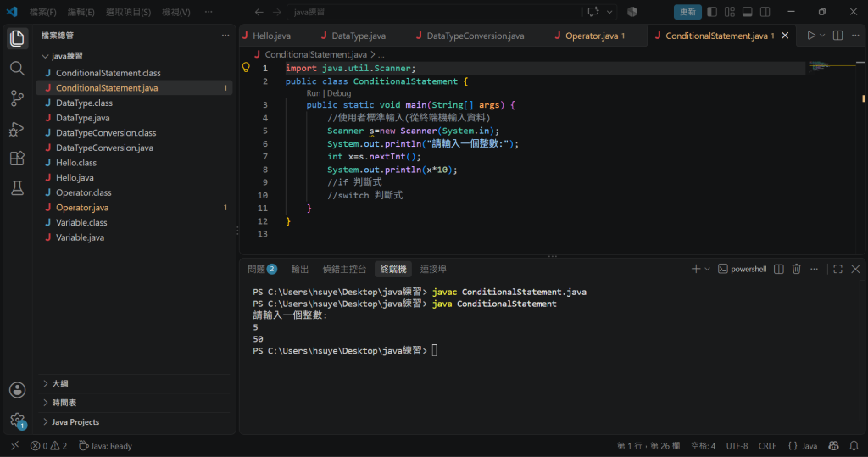The width and height of the screenshot is (868, 457).
Task: Click the lightbulb code action on line 1
Action: pos(246,68)
